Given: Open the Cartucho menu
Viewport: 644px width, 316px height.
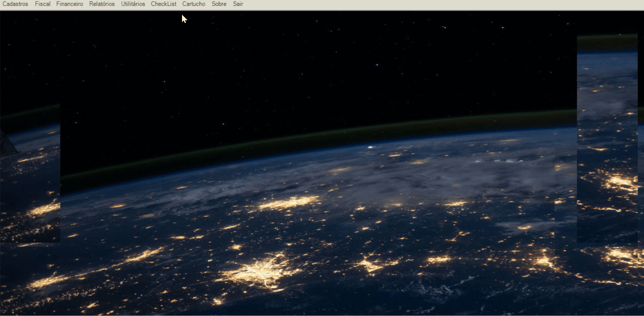Looking at the screenshot, I should click(x=194, y=4).
